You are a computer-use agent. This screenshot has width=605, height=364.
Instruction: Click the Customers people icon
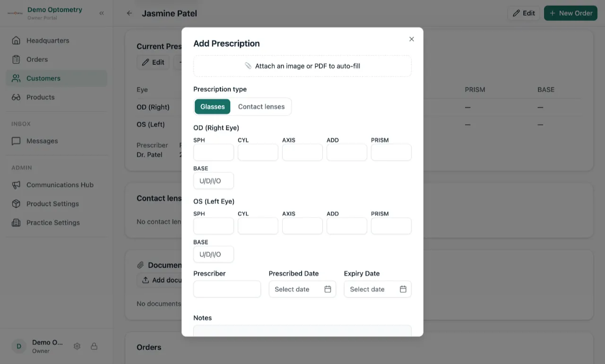(16, 78)
